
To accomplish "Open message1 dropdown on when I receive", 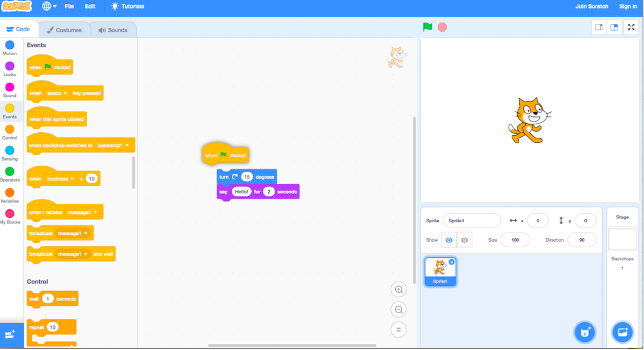I will 82,212.
